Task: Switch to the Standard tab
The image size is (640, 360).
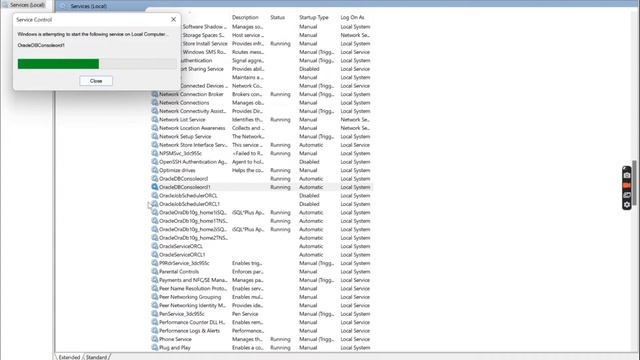Action: pos(96,357)
